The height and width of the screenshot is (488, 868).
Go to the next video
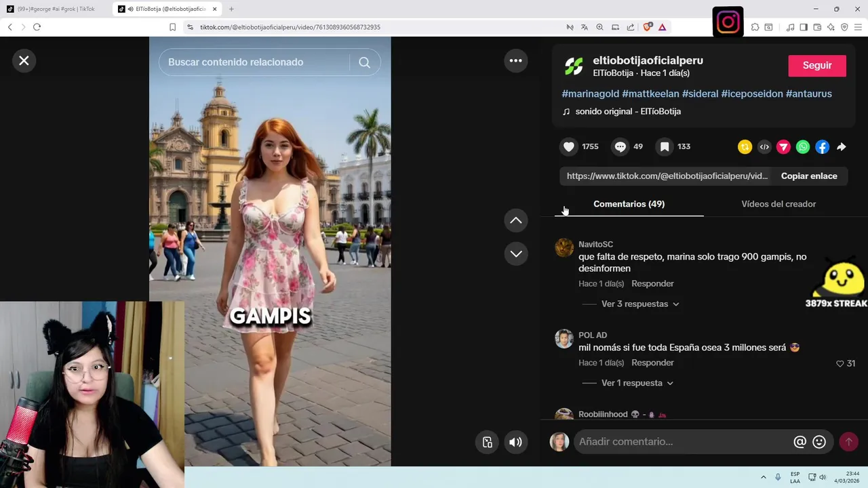point(516,253)
